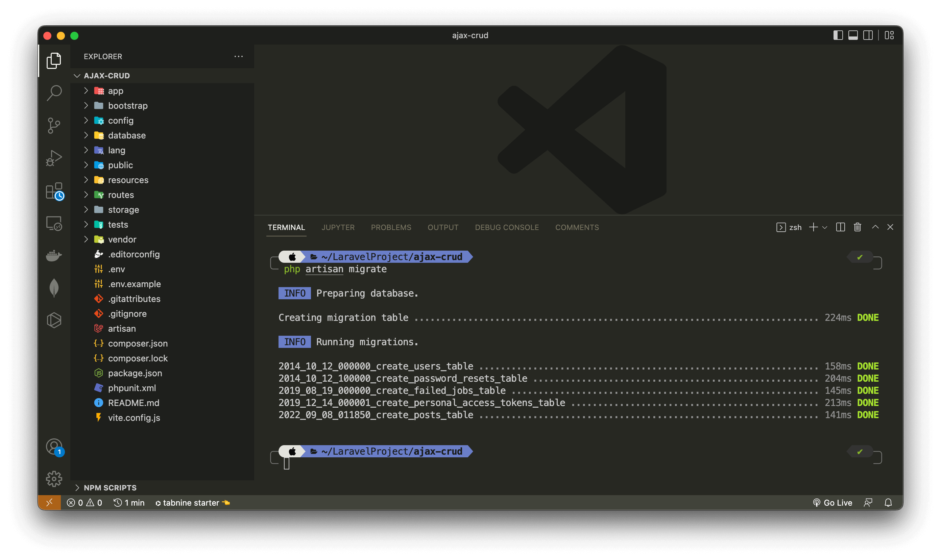
Task: Open the Extensions view icon
Action: tap(54, 191)
